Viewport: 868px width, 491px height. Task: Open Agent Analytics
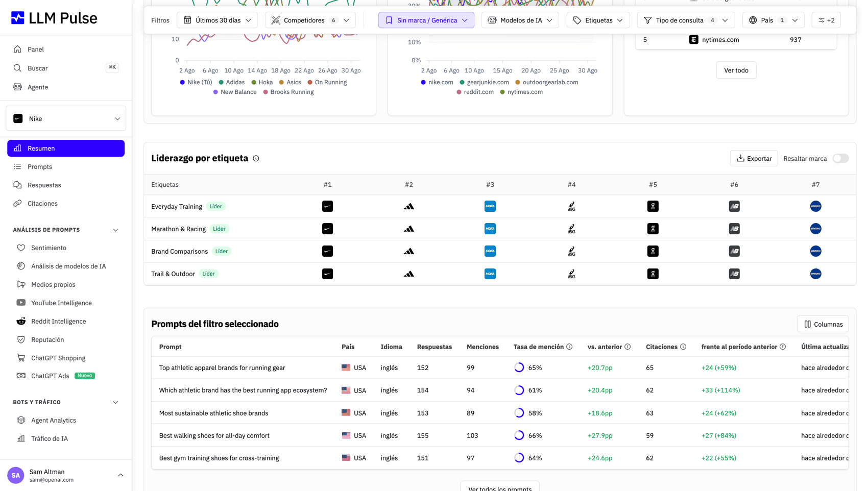click(66, 421)
